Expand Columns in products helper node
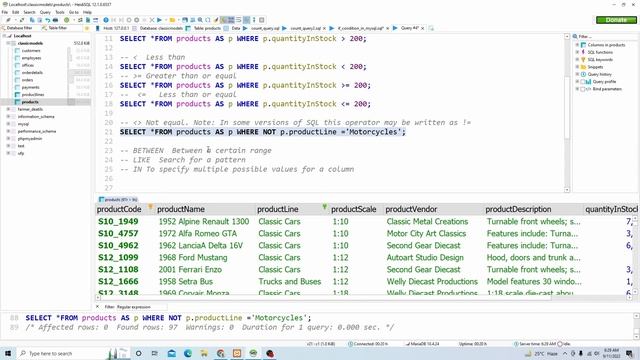This screenshot has height=360, width=640. coord(577,45)
